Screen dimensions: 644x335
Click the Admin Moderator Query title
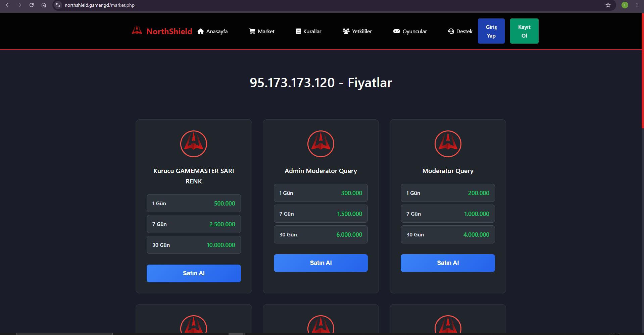(x=321, y=171)
